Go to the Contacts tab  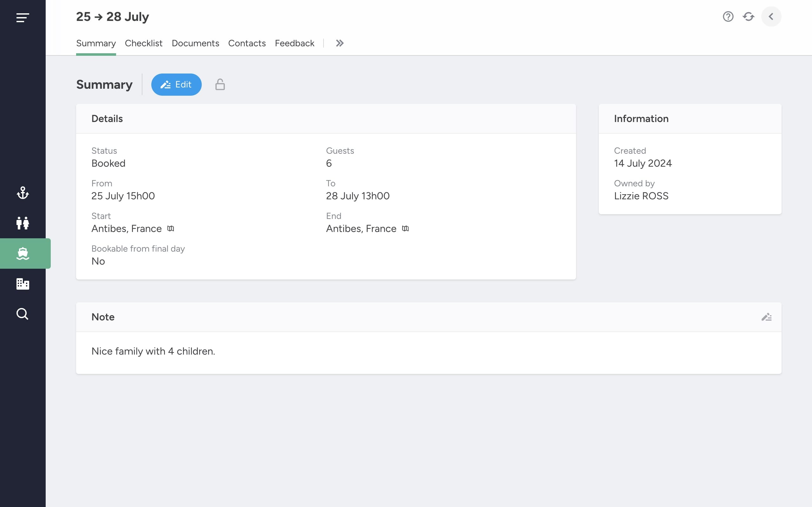(x=247, y=43)
